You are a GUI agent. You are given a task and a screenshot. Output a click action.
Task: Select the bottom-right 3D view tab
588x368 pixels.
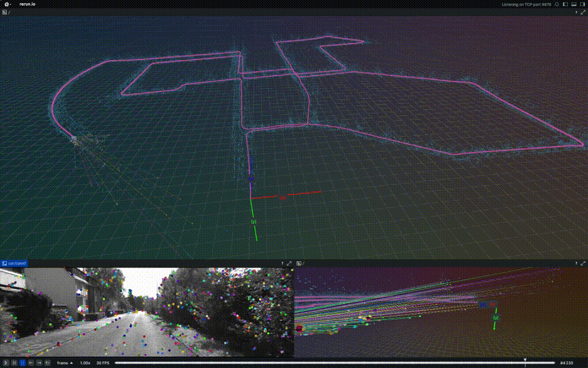click(300, 264)
